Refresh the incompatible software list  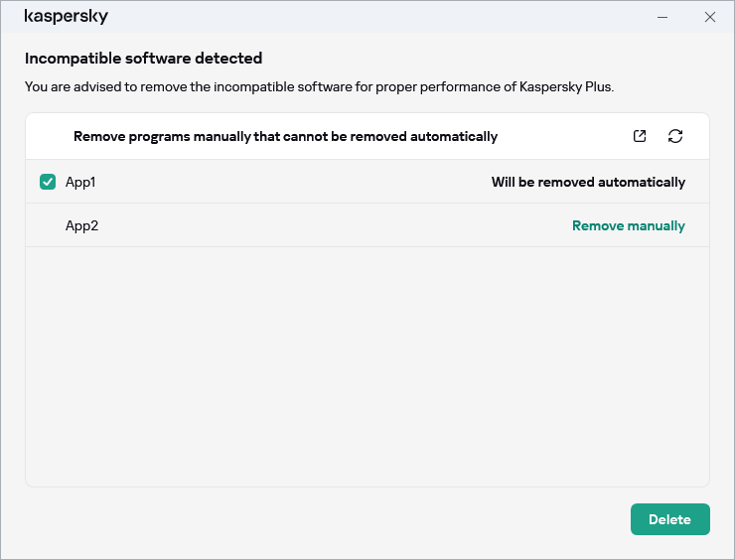675,136
